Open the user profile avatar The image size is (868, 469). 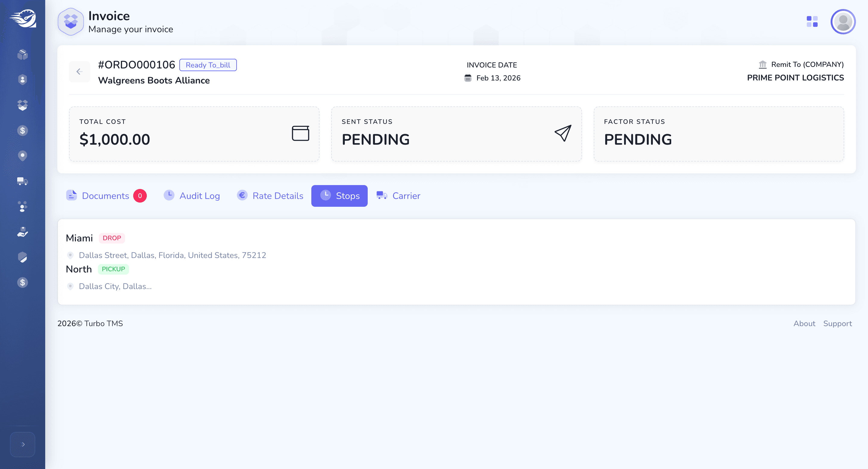[843, 22]
